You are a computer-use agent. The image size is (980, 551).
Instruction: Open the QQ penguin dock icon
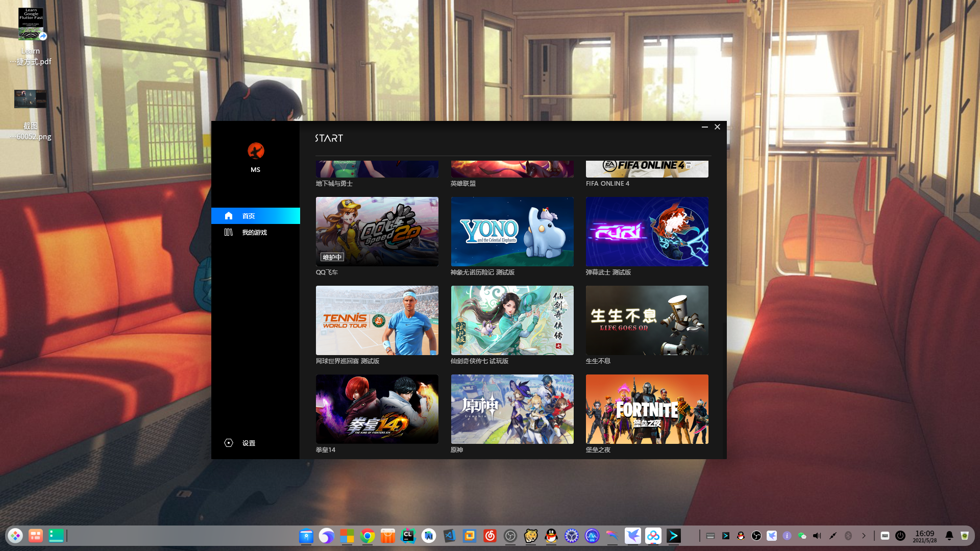551,536
